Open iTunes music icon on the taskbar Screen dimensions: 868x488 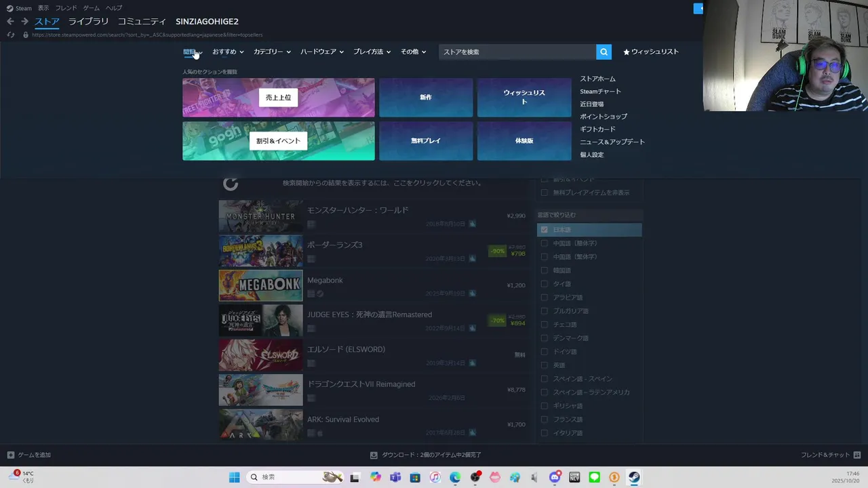click(435, 477)
